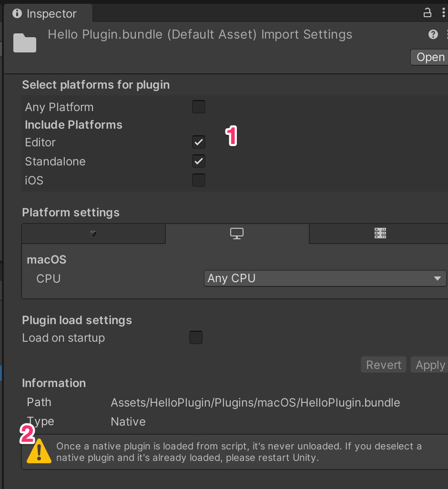This screenshot has width=448, height=489.
Task: Switch to the Standalone monitor settings tab
Action: point(237,233)
